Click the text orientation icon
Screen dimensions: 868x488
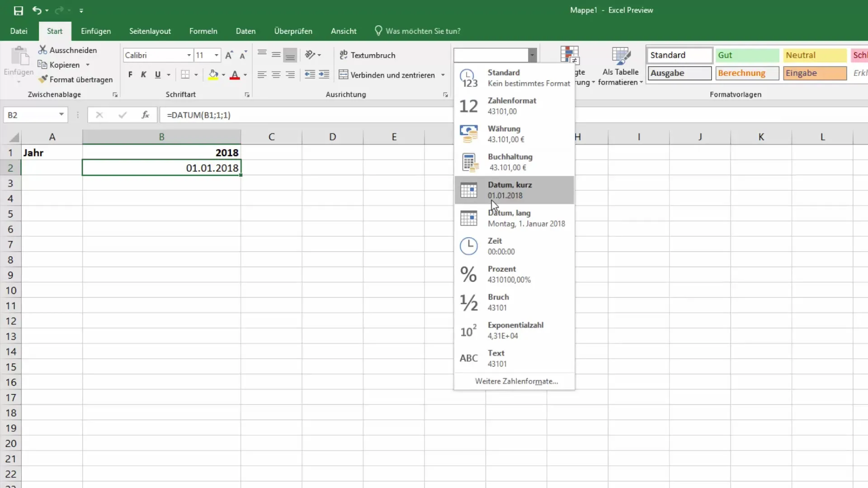tap(310, 55)
